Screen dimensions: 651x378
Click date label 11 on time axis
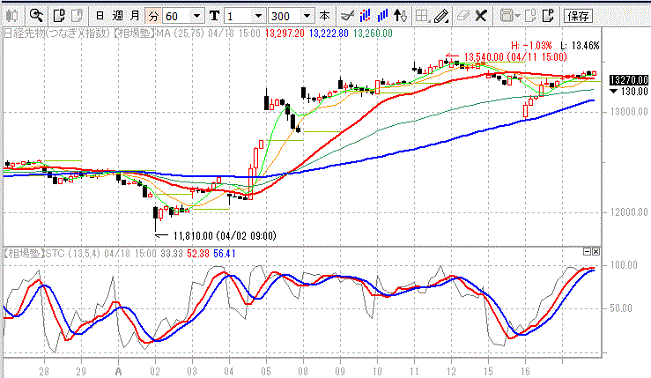414,371
